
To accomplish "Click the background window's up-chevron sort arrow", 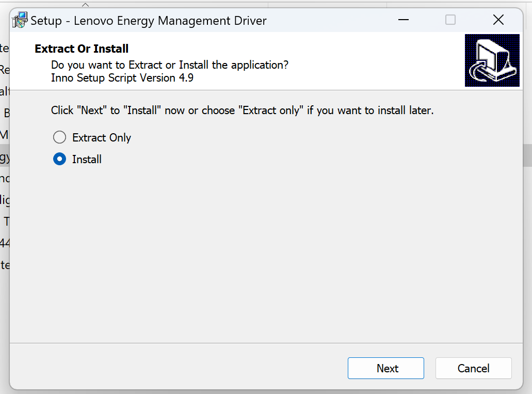I will [x=86, y=5].
